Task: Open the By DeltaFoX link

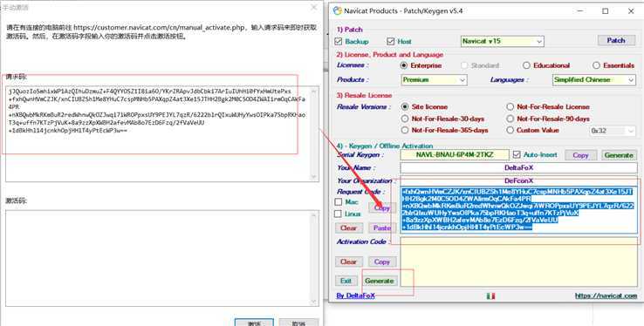Action: tap(355, 295)
